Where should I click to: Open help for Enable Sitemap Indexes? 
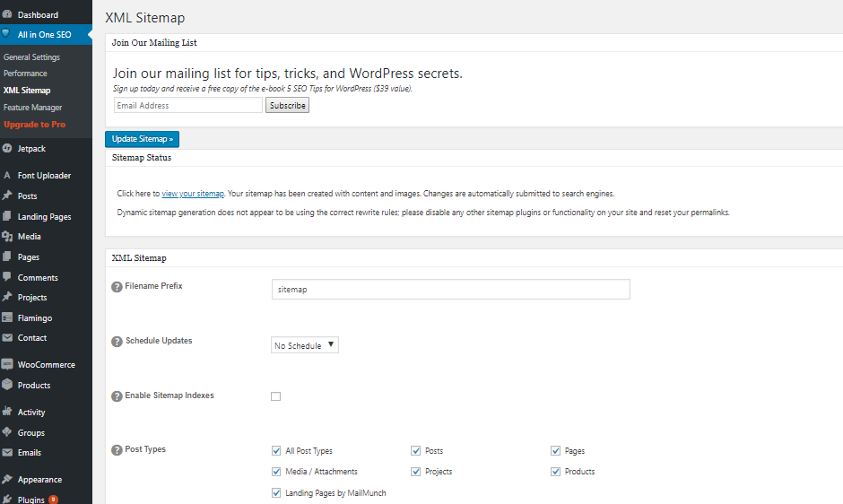point(117,396)
